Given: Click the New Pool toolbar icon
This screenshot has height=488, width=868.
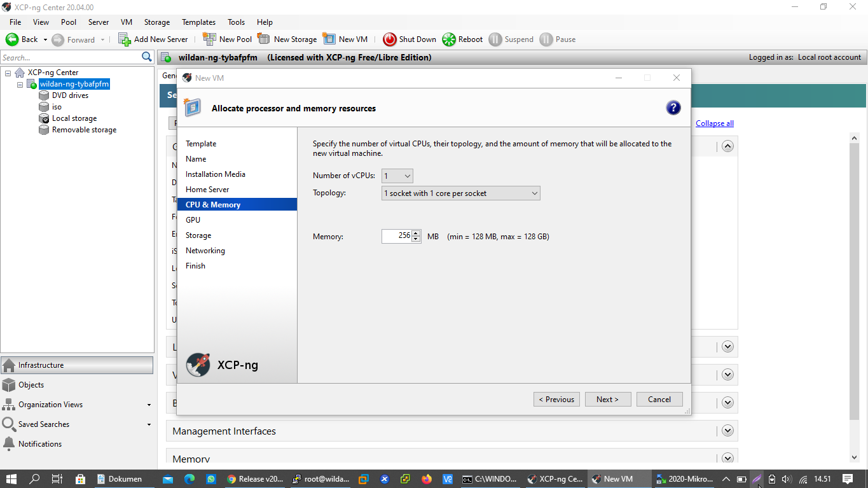Looking at the screenshot, I should click(x=209, y=39).
